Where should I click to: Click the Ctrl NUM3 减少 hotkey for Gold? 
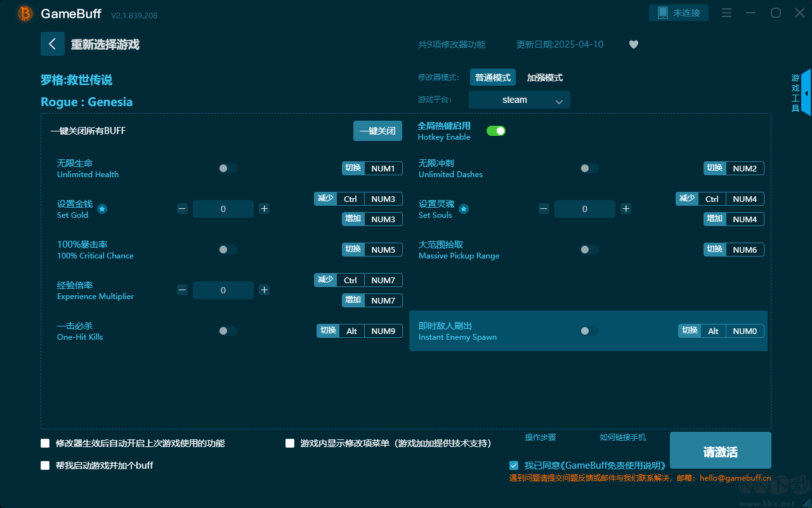tap(358, 199)
